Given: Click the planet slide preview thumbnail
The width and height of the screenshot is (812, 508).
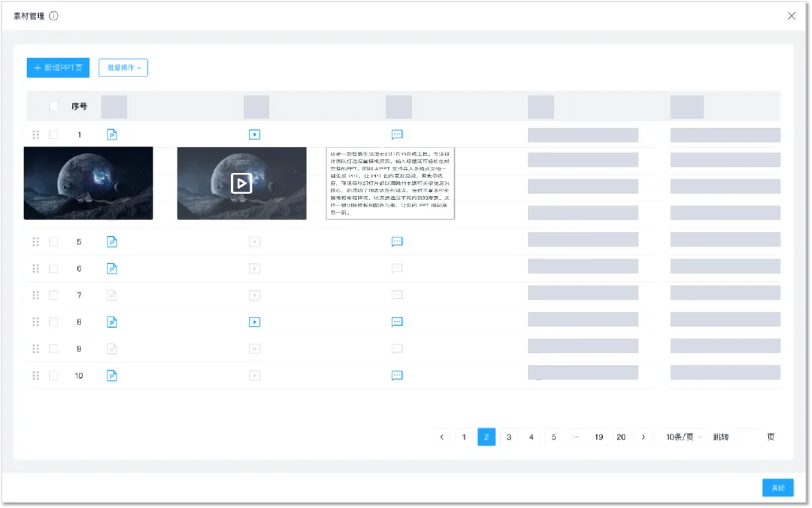Looking at the screenshot, I should click(x=89, y=183).
